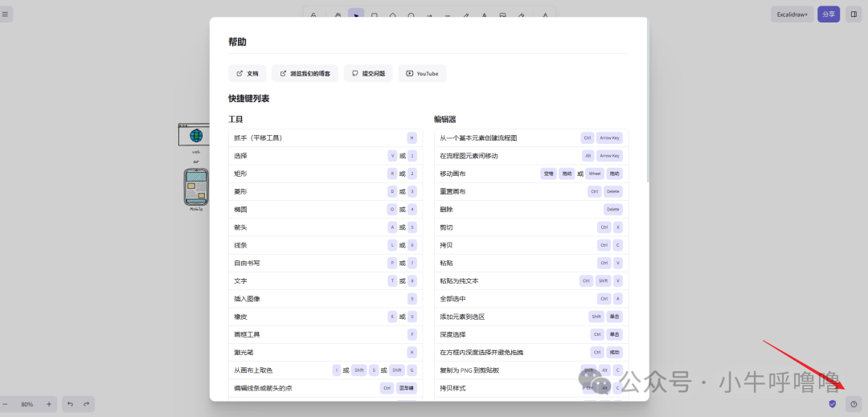Zoom in with the plus button
Viewport: 868px width, 417px height.
click(x=49, y=404)
